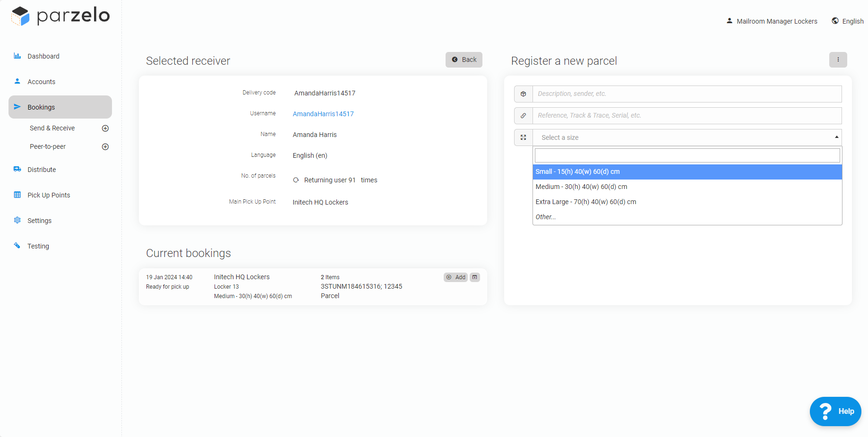Image resolution: width=868 pixels, height=437 pixels.
Task: Open Peer-to-peer submenu item
Action: (48, 146)
